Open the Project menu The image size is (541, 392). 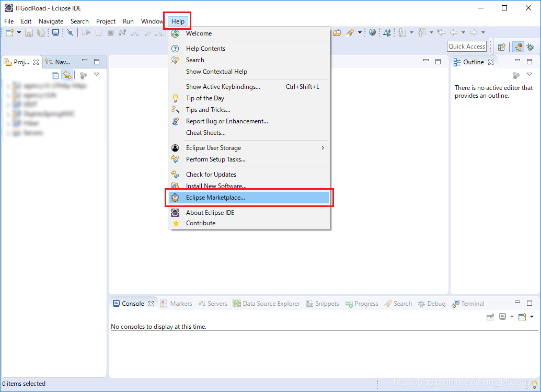106,21
